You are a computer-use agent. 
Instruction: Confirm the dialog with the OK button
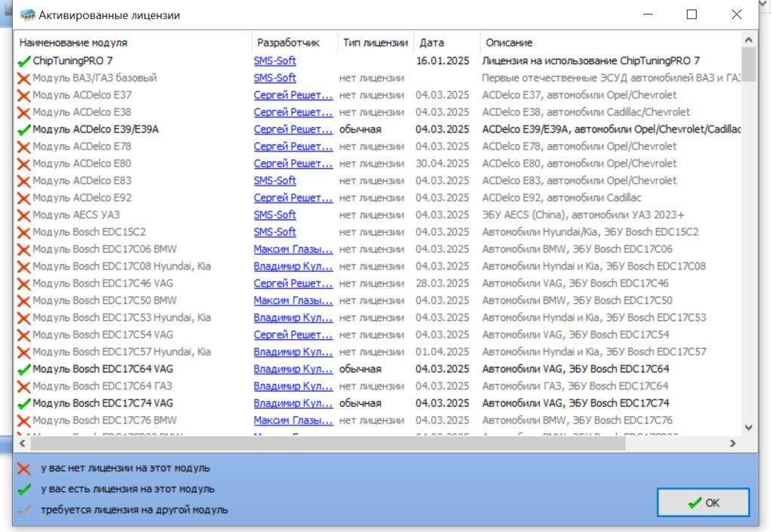pos(703,503)
